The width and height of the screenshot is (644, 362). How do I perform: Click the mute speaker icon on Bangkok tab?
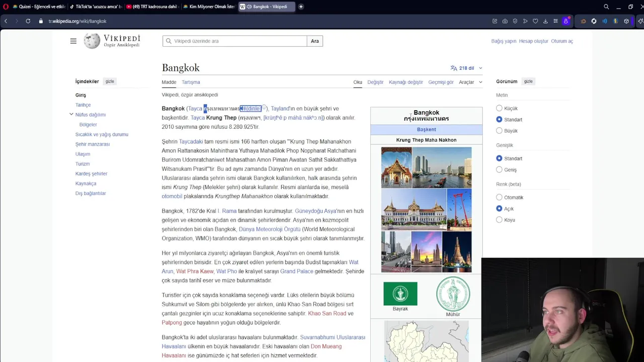tap(249, 7)
